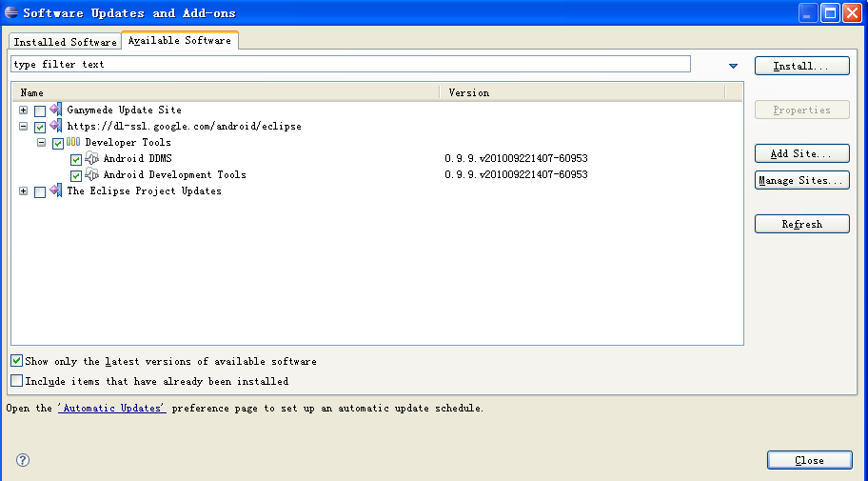Click the Version column header
The width and height of the screenshot is (868, 481).
pyautogui.click(x=582, y=92)
